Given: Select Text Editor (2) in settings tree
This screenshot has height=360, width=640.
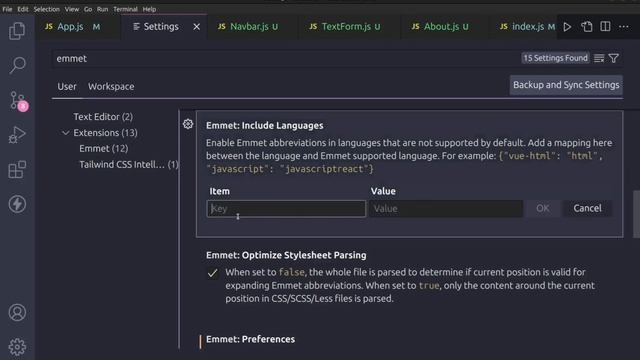Looking at the screenshot, I should click(x=103, y=117).
